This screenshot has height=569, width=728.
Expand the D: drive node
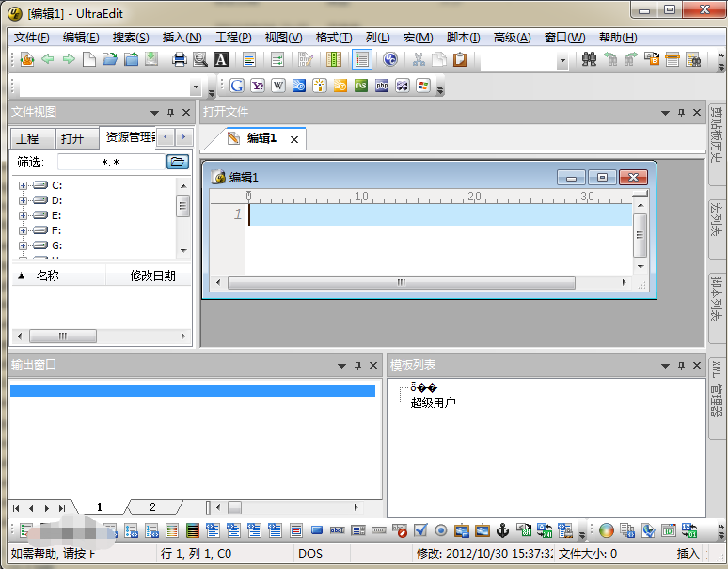[x=23, y=200]
